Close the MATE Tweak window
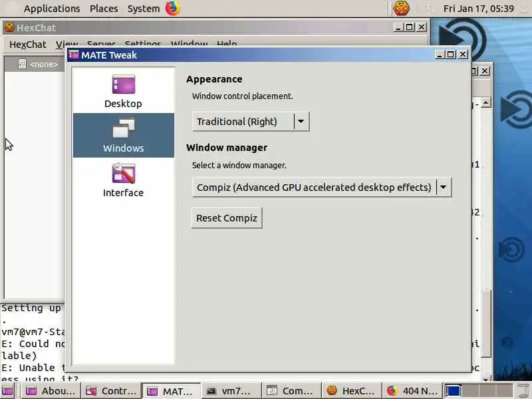Image resolution: width=532 pixels, height=399 pixels. pos(462,55)
